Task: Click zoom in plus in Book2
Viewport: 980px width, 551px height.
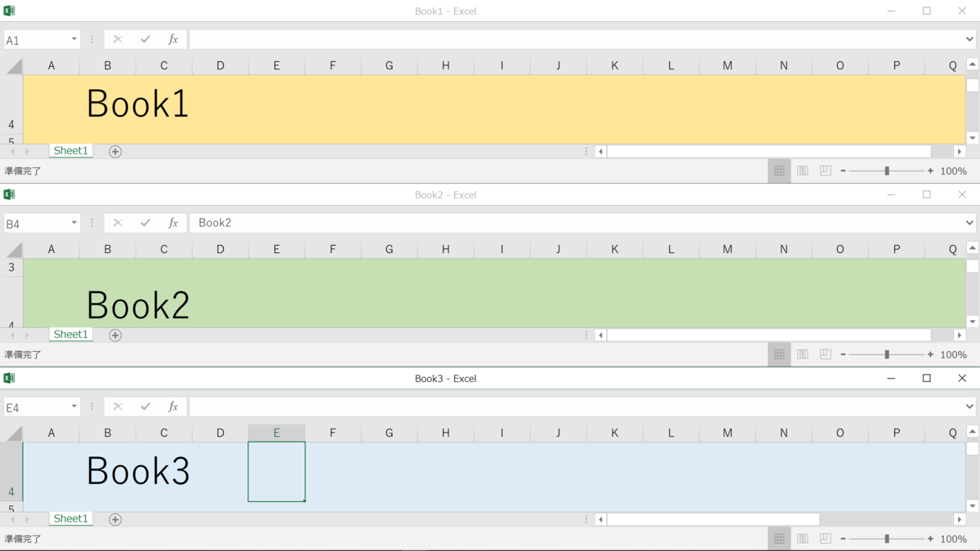Action: point(930,354)
